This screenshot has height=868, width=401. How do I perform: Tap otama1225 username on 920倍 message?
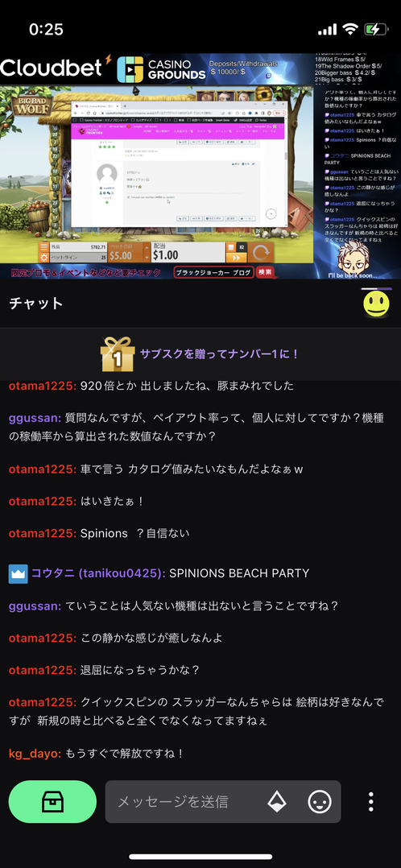pos(43,386)
